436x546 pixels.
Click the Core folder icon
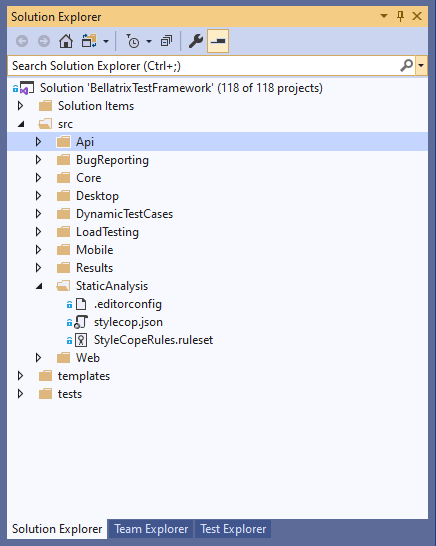[63, 178]
